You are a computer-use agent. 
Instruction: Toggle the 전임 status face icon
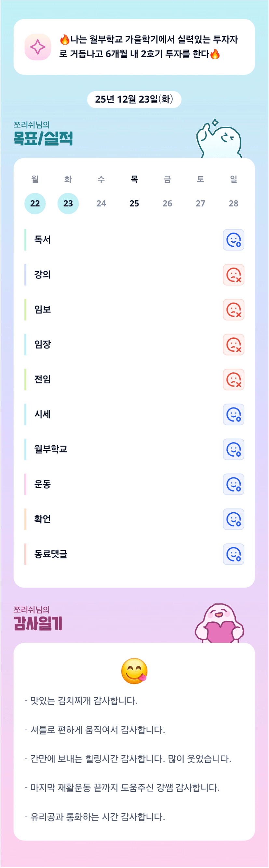point(233,380)
